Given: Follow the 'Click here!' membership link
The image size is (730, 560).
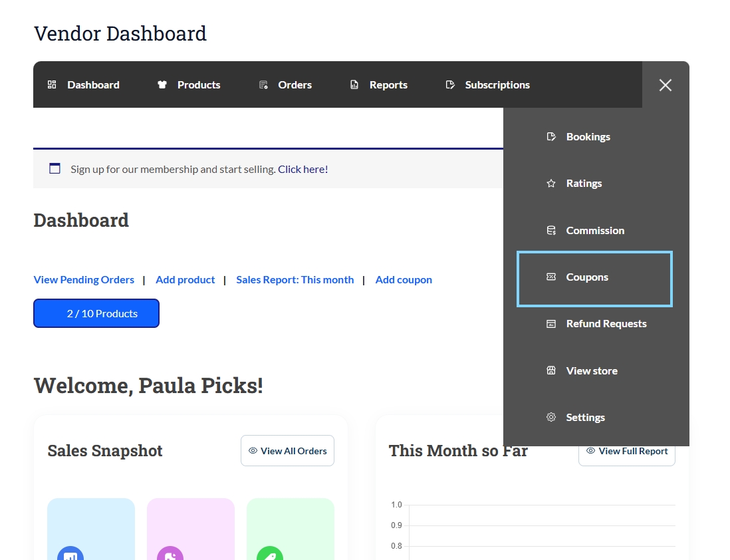Looking at the screenshot, I should 303,170.
